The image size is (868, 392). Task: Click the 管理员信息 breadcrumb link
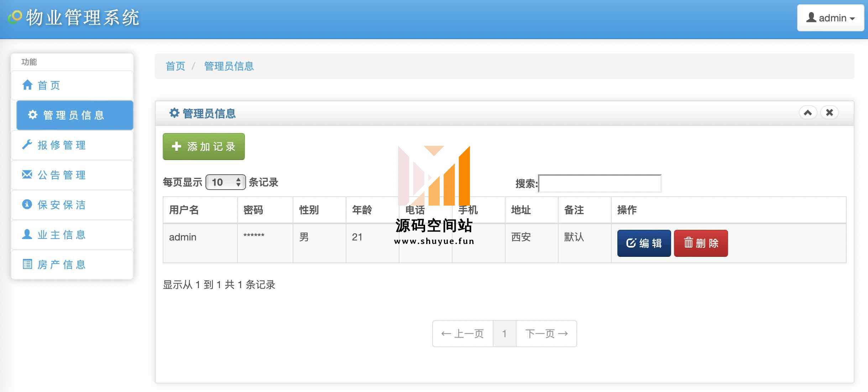click(229, 66)
